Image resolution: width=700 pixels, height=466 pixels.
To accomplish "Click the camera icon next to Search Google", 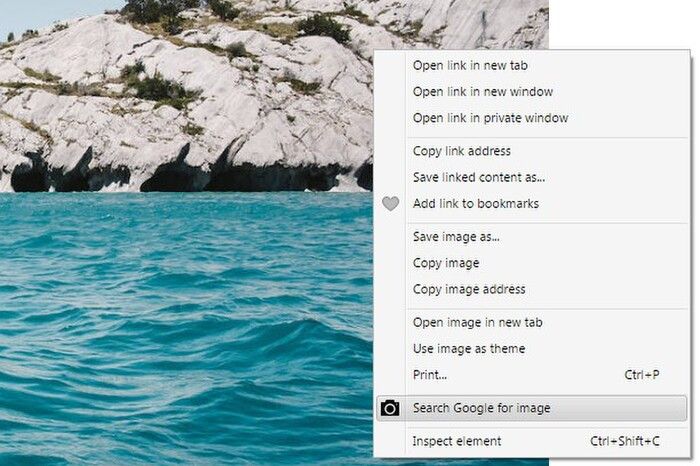I will (x=390, y=408).
